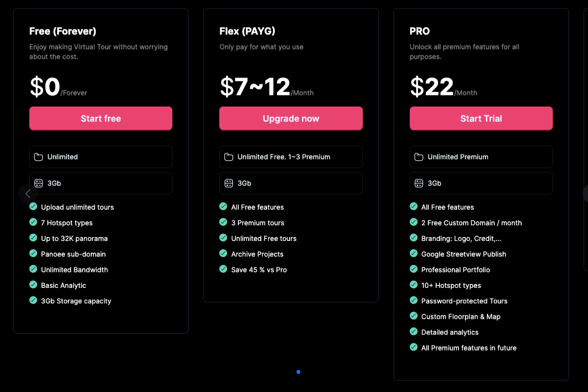Click the check next to Save 45 % vs Pro

coord(223,269)
